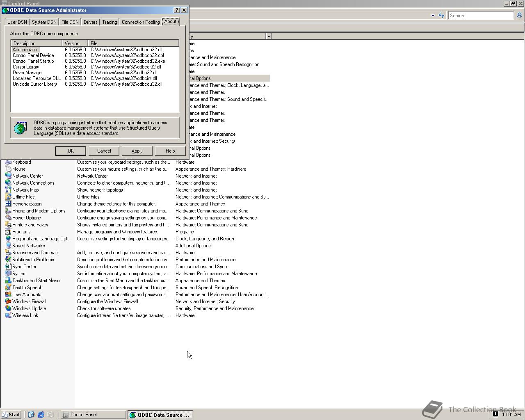Select the Unicode Cursor Library row
This screenshot has width=525, height=420.
point(95,84)
